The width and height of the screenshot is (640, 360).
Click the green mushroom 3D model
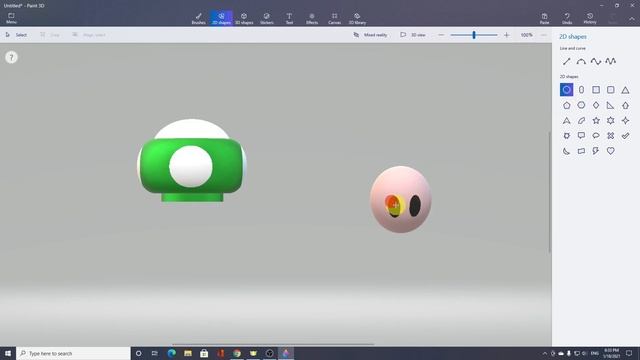click(191, 160)
